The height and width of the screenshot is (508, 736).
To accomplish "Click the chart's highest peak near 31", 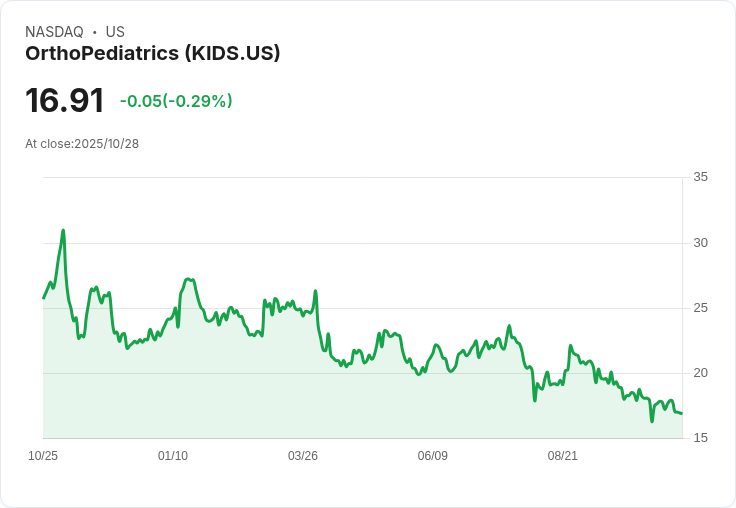I will click(63, 231).
